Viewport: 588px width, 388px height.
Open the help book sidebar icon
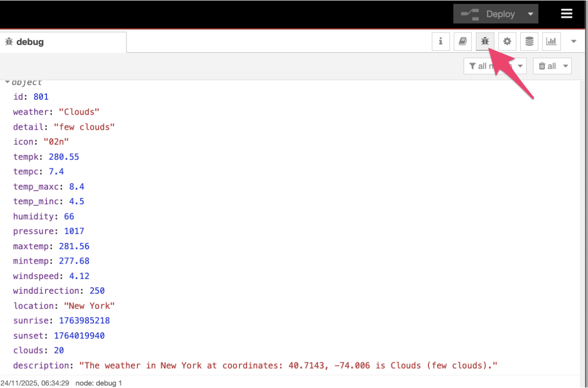point(463,41)
